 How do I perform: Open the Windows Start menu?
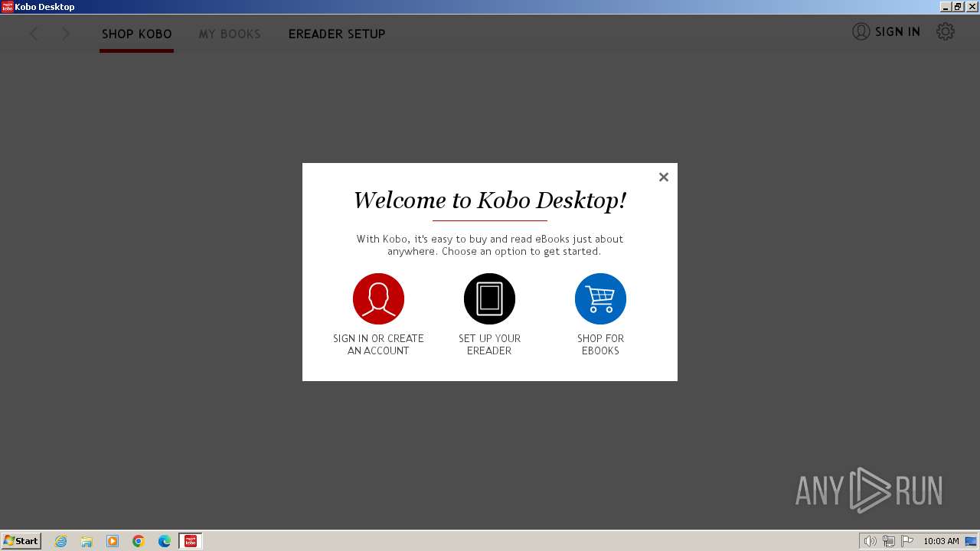[21, 541]
